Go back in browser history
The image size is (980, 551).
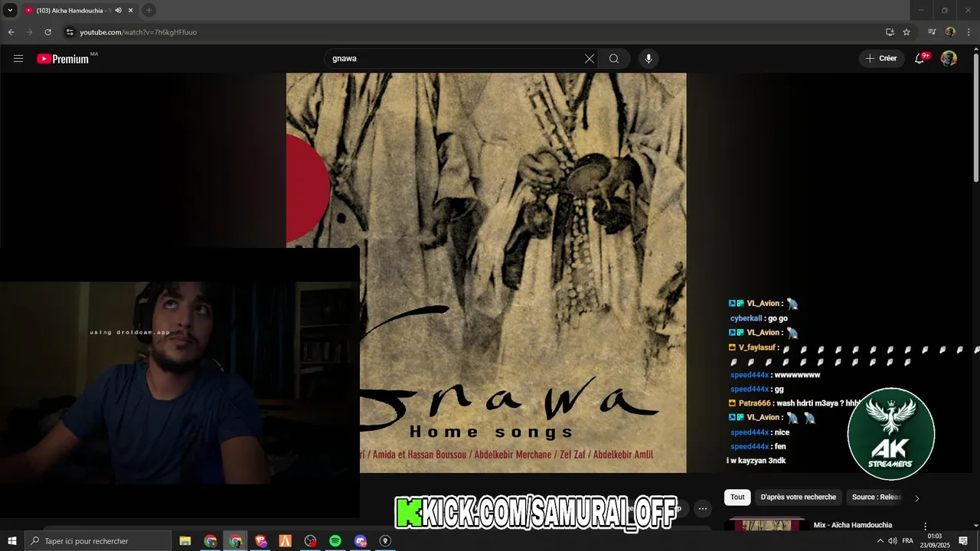(x=11, y=32)
